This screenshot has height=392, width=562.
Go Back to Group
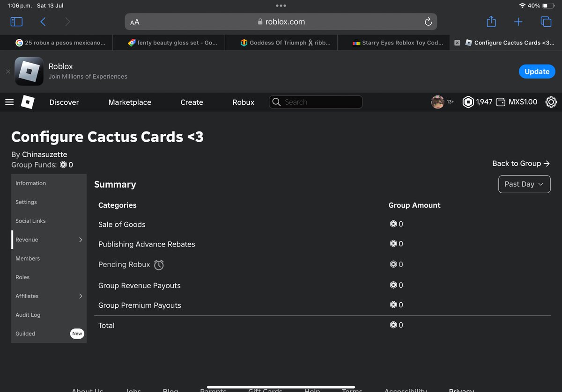pos(521,163)
